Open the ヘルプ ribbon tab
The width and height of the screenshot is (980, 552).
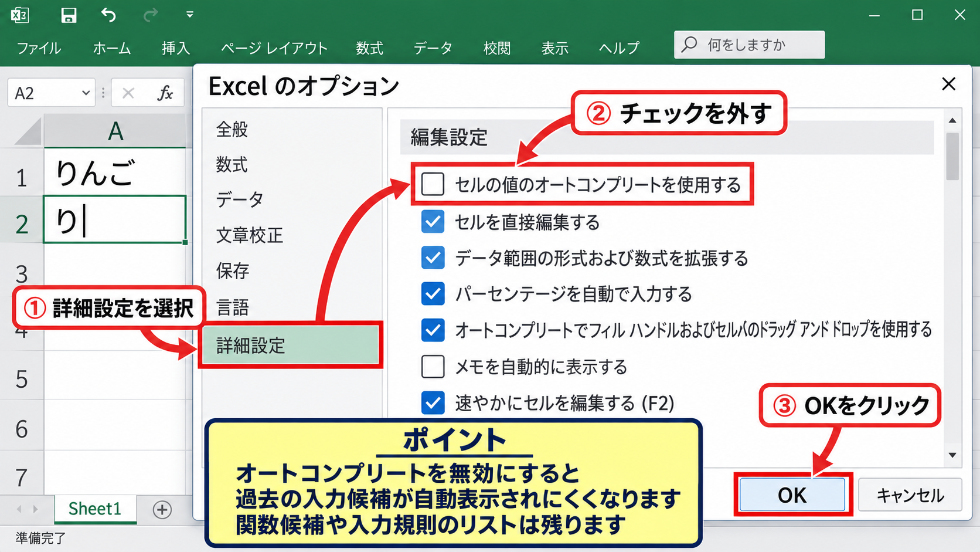619,48
